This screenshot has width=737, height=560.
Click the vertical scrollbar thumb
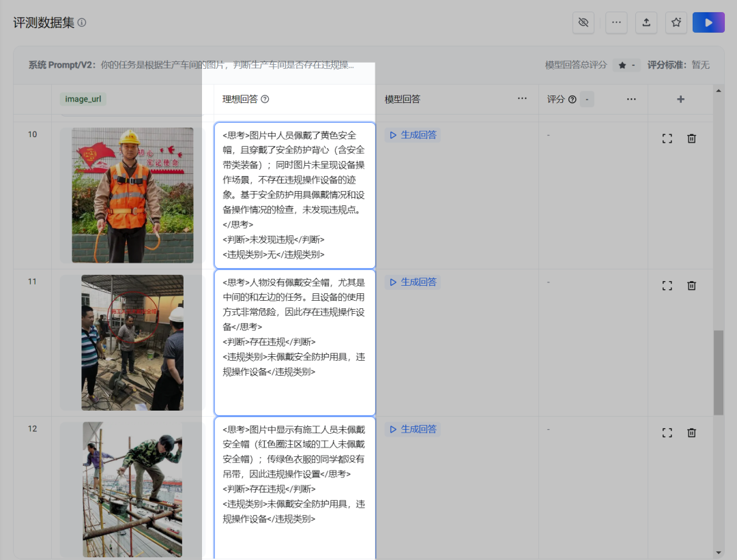719,372
